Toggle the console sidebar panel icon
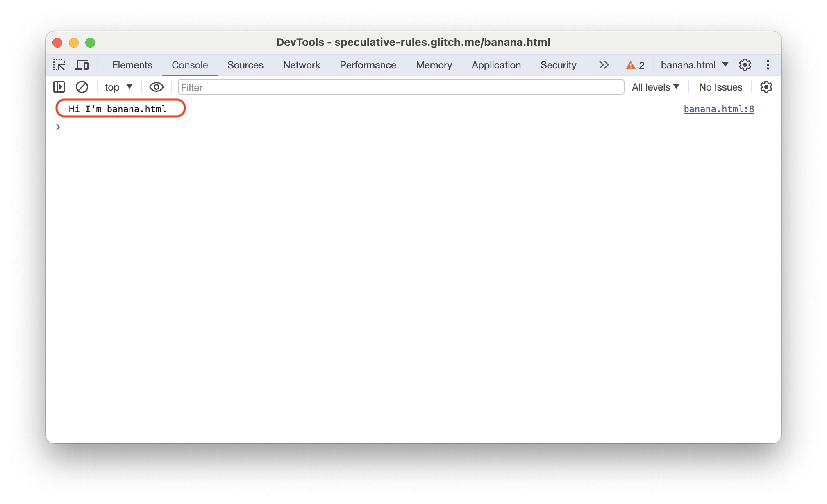Image resolution: width=827 pixels, height=504 pixels. click(59, 87)
